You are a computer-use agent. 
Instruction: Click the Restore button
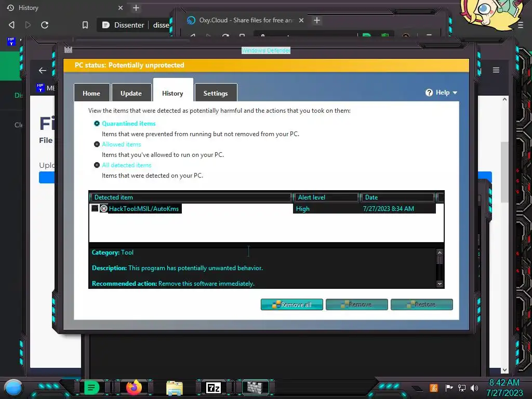(x=422, y=304)
